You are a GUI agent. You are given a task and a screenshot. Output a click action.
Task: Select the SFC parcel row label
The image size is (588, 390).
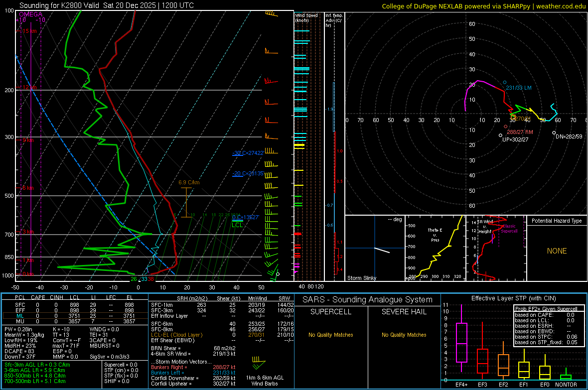click(x=20, y=305)
